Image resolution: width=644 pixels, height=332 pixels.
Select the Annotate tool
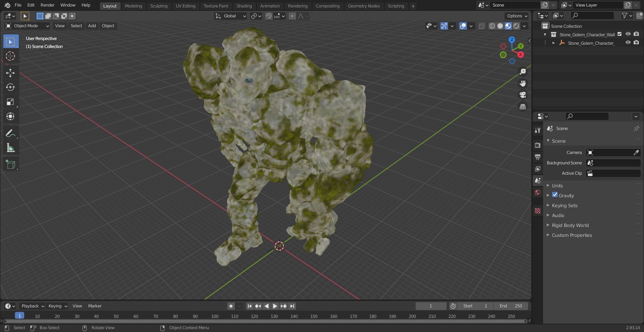point(10,134)
